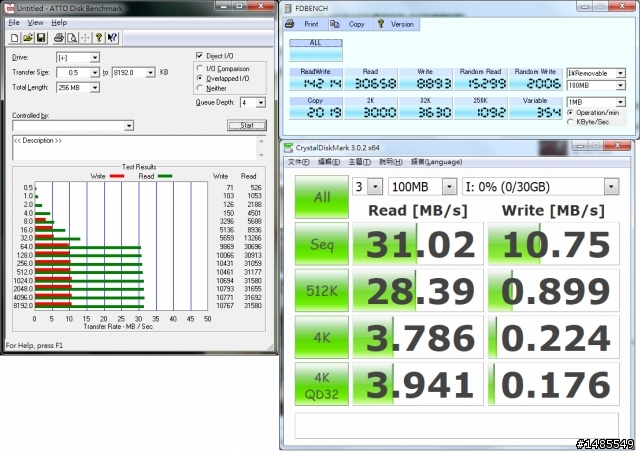Click the Description box scroll down arrow
Viewport: 640px width, 452px height.
point(261,155)
